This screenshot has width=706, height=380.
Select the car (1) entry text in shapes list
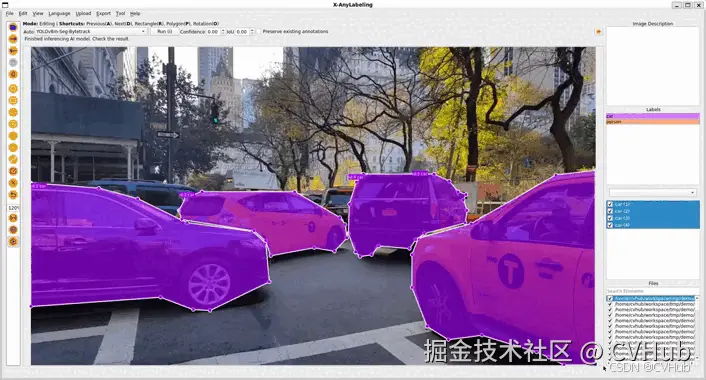622,204
